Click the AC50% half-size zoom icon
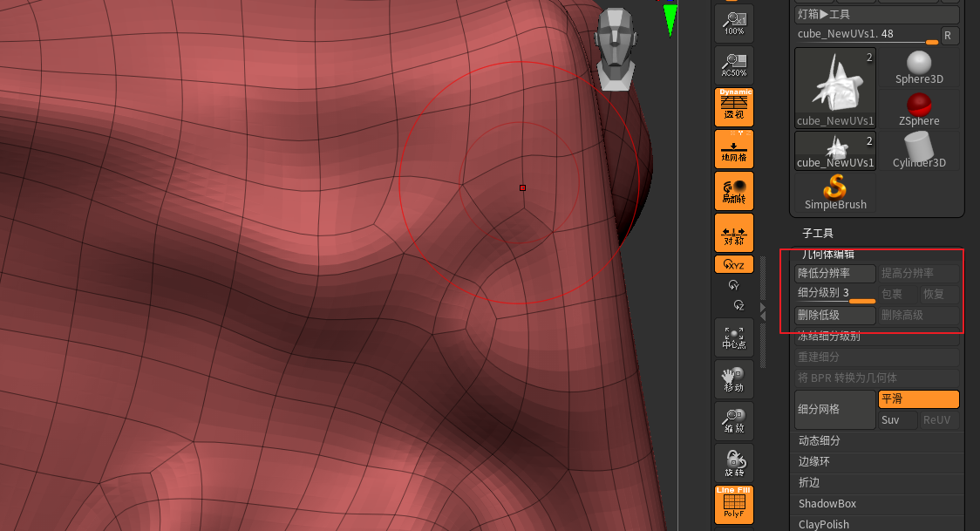This screenshot has height=531, width=980. coord(734,65)
